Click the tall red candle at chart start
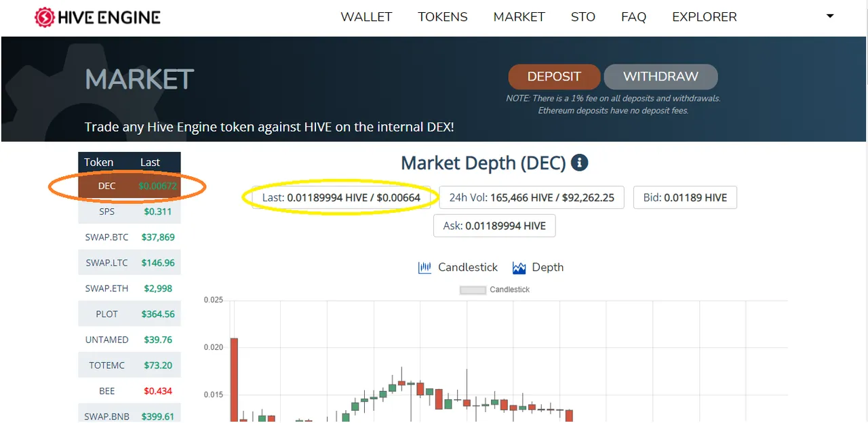Screen dimensions: 868x423 [234, 380]
